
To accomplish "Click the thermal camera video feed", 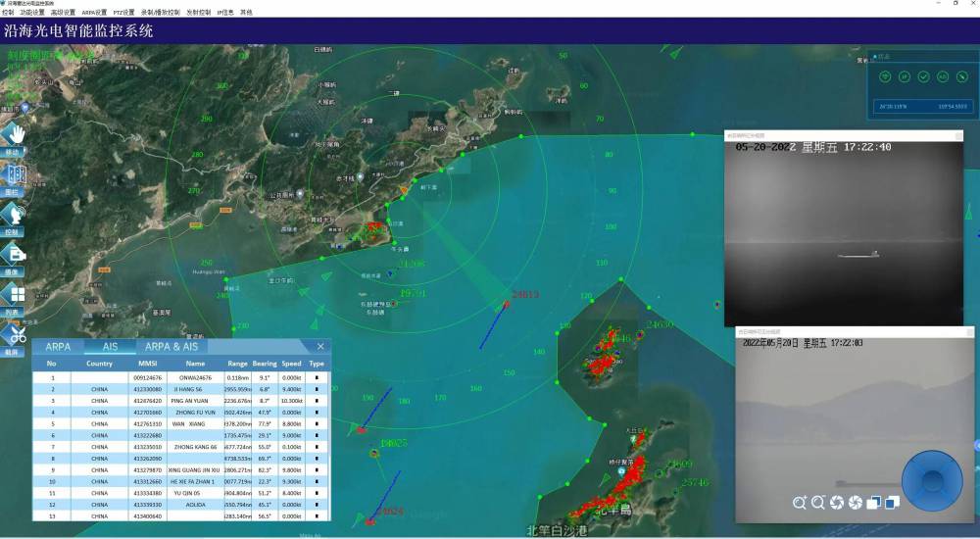I will pos(843,234).
